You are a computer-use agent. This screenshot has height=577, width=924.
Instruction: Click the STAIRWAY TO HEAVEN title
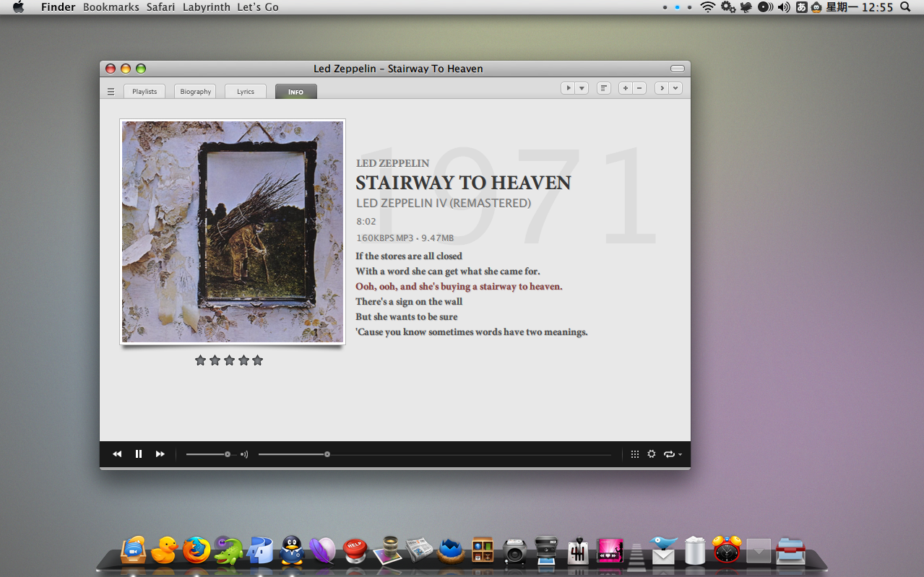463,183
